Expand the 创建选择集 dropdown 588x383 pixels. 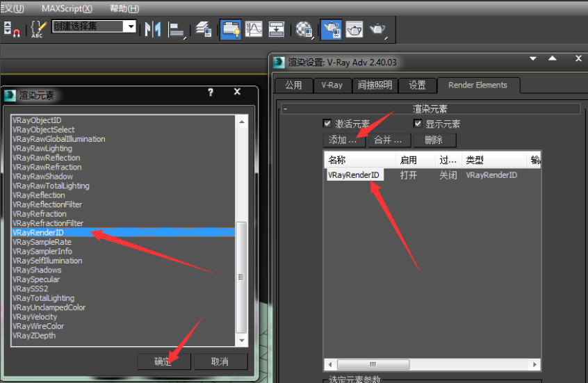coord(131,26)
